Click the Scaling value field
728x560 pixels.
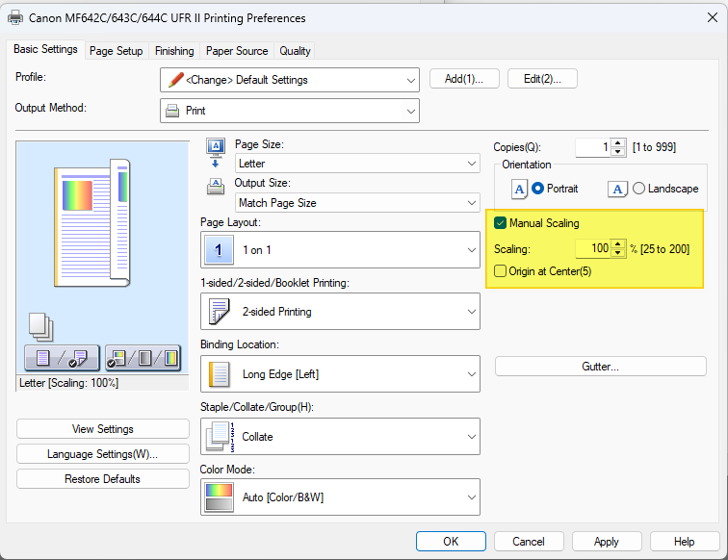pyautogui.click(x=593, y=248)
